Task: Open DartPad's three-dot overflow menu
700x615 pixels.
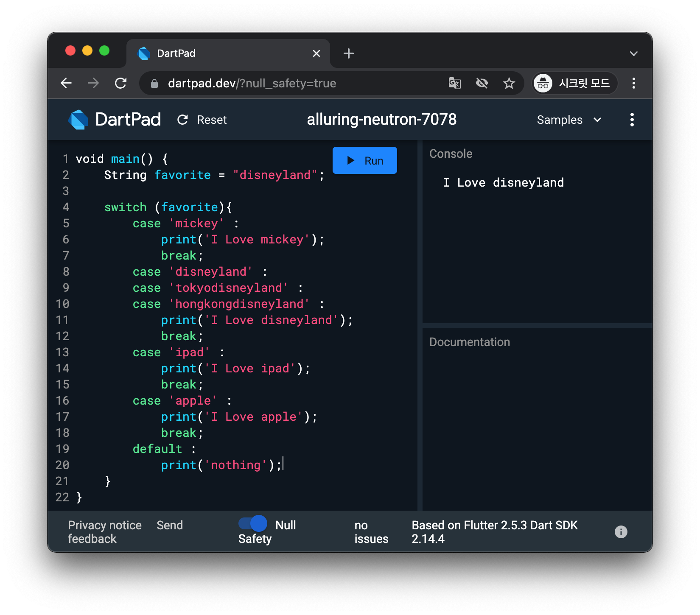Action: click(632, 120)
